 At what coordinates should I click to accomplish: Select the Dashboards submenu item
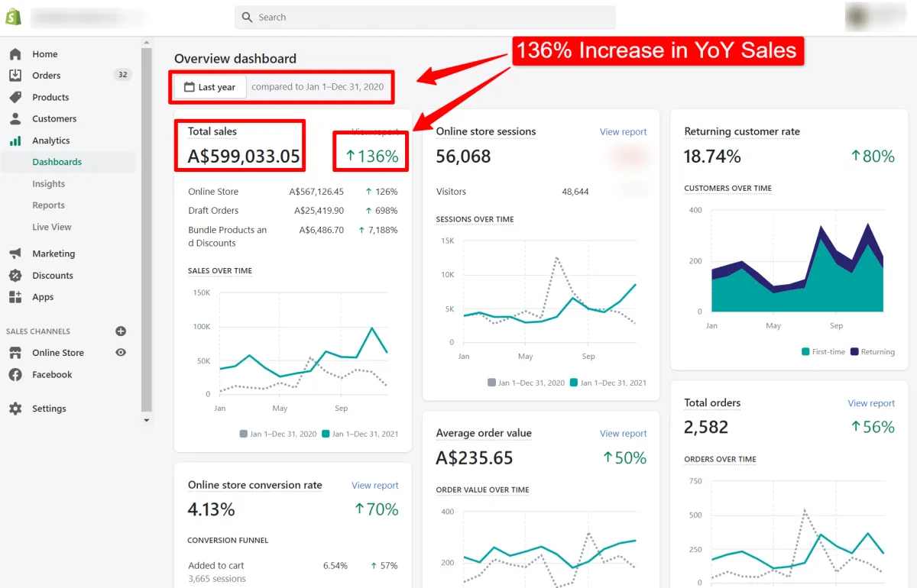(x=57, y=162)
